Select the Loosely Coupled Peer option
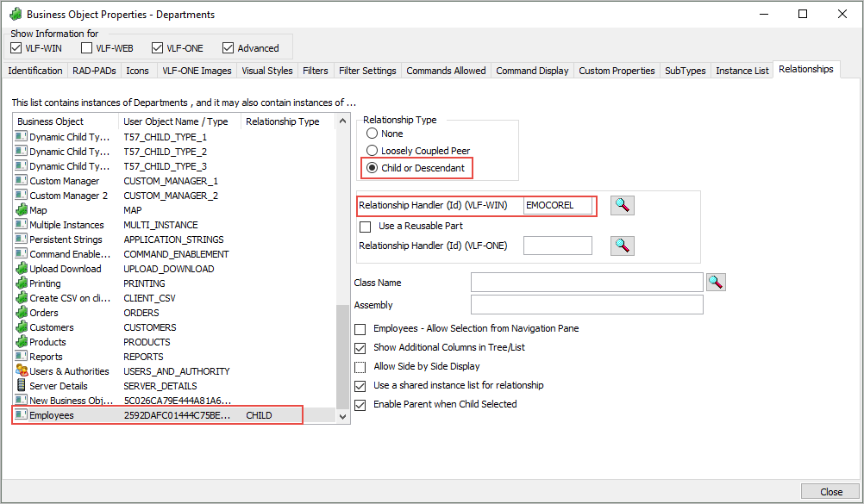 [373, 151]
